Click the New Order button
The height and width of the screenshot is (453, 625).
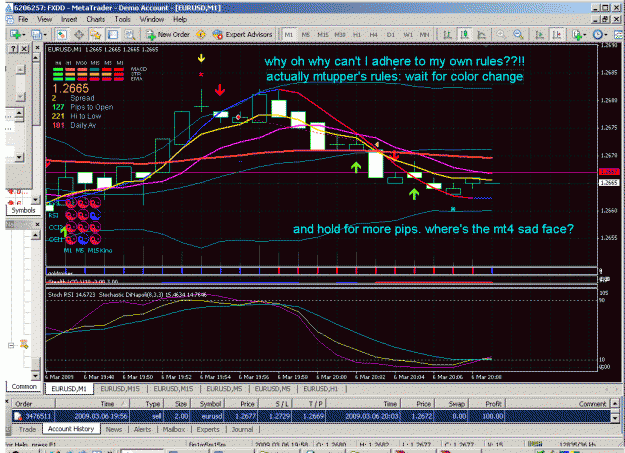tap(168, 35)
